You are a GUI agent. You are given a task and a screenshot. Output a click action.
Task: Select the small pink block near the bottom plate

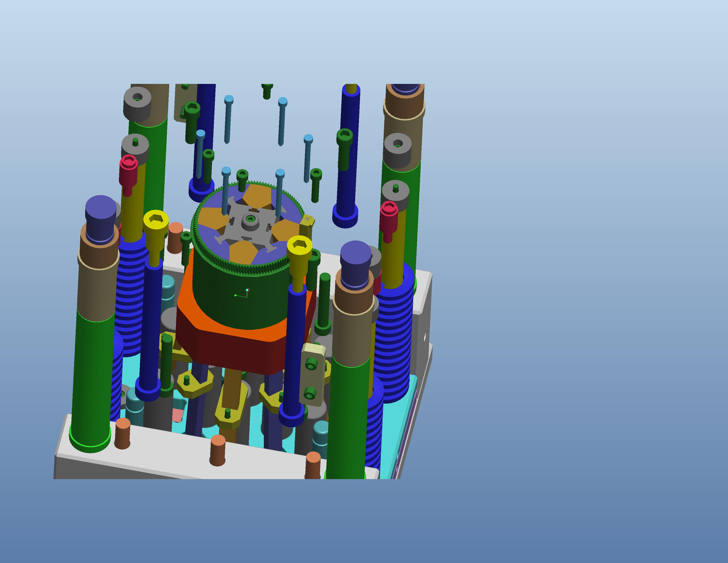point(178,415)
